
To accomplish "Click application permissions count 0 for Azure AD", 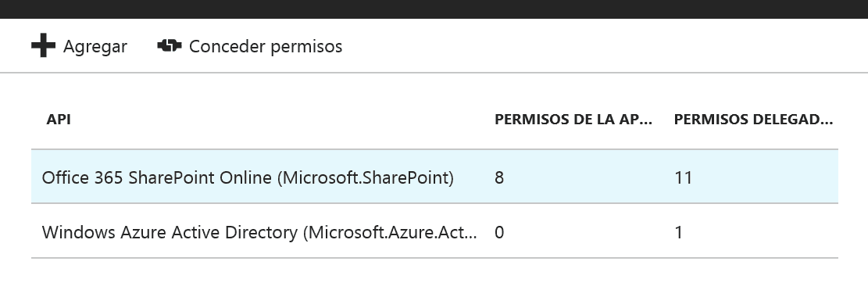I will 499,232.
